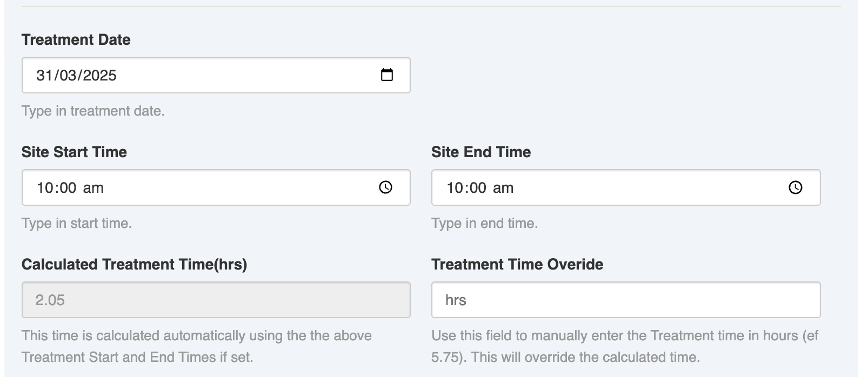
Task: Click into the Treatment Time Overide field
Action: [x=625, y=300]
